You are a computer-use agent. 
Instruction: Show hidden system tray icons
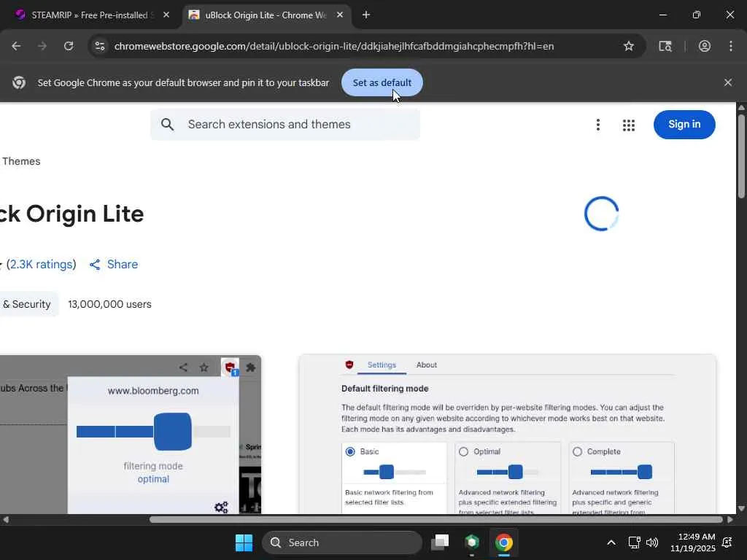[x=611, y=542]
